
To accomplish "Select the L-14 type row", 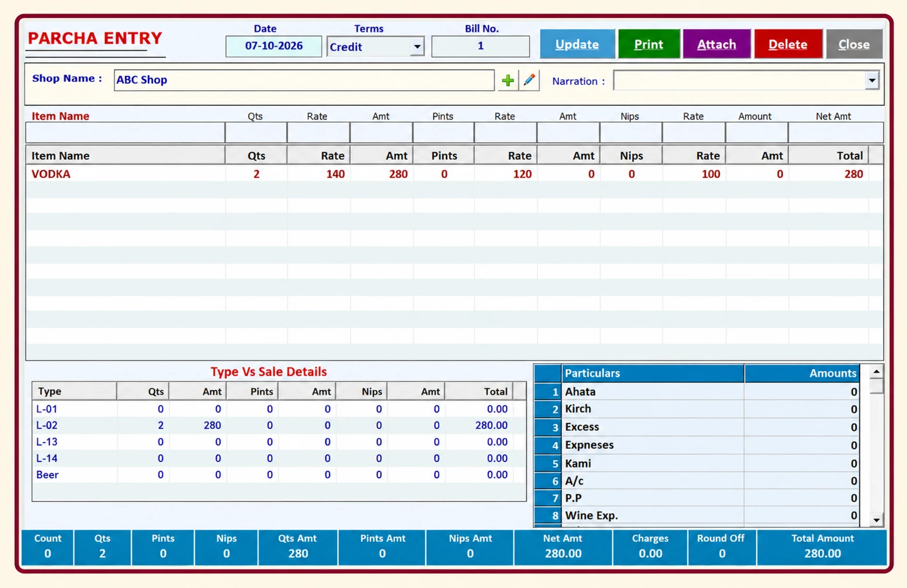I will tap(279, 458).
